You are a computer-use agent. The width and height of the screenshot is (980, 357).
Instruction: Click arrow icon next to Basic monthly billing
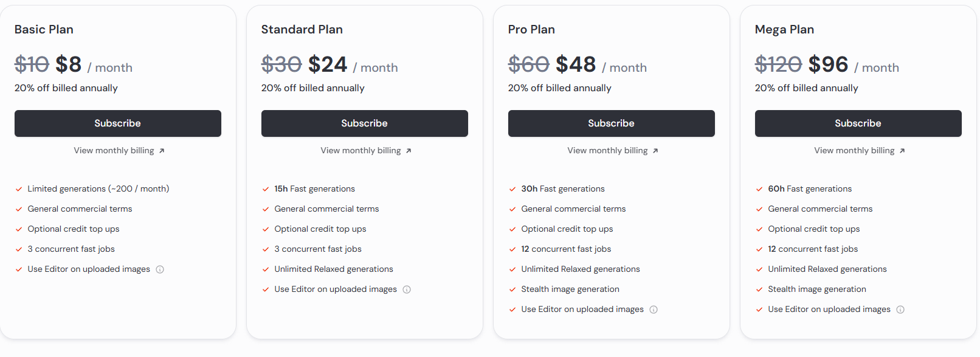pos(162,151)
